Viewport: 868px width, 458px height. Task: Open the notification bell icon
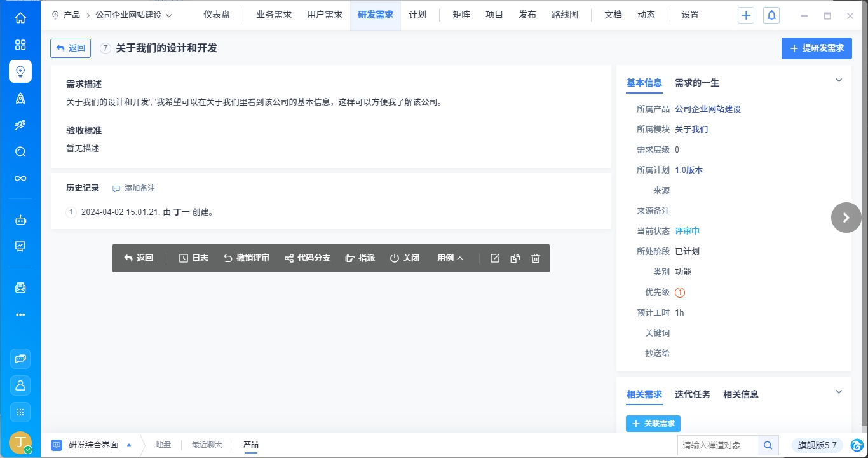tap(771, 15)
